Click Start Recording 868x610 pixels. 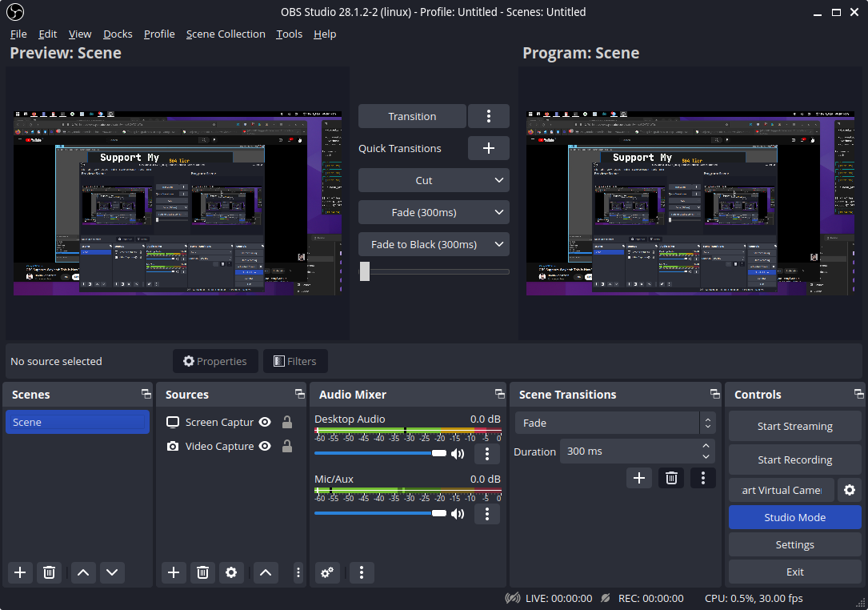[795, 460]
